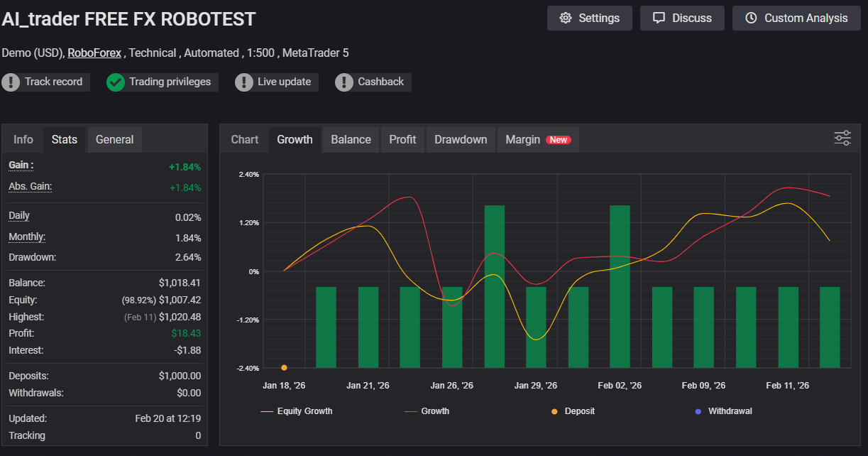Click the Track record warning icon
The image size is (868, 456).
pyautogui.click(x=11, y=82)
